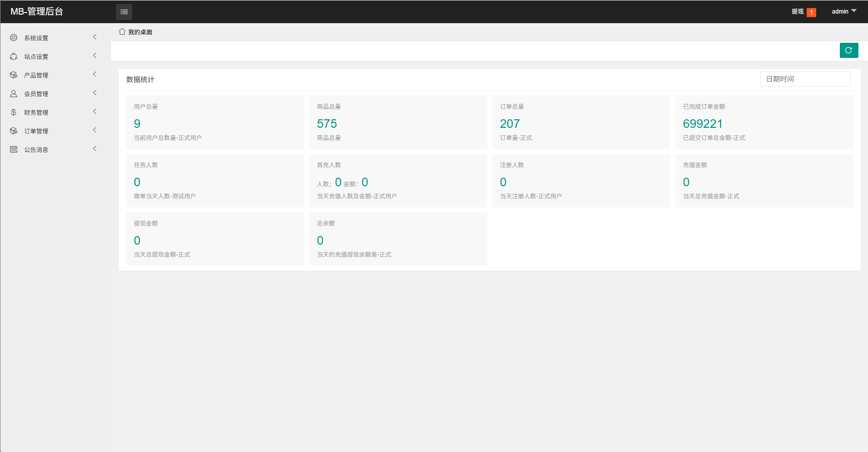Open the admin account dropdown
The width and height of the screenshot is (868, 452).
point(844,12)
